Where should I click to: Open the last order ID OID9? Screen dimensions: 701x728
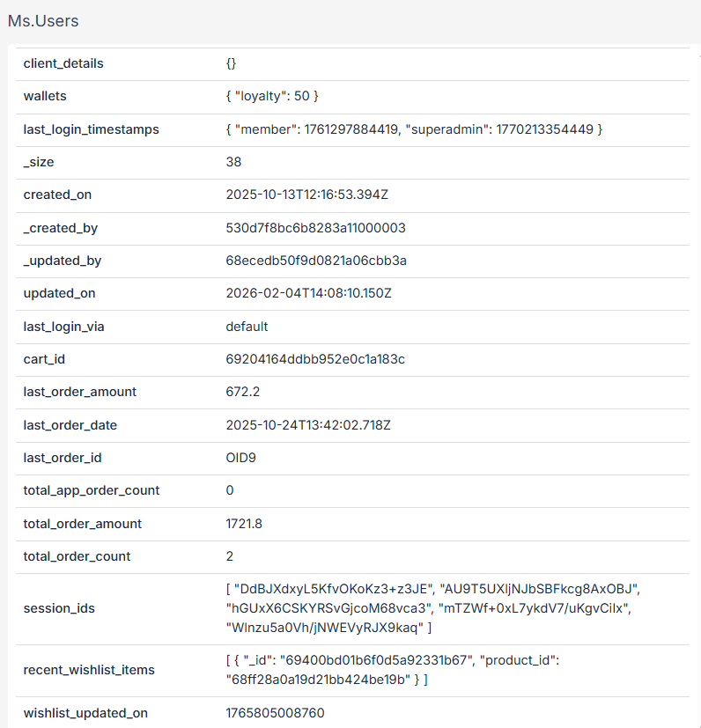(x=240, y=458)
